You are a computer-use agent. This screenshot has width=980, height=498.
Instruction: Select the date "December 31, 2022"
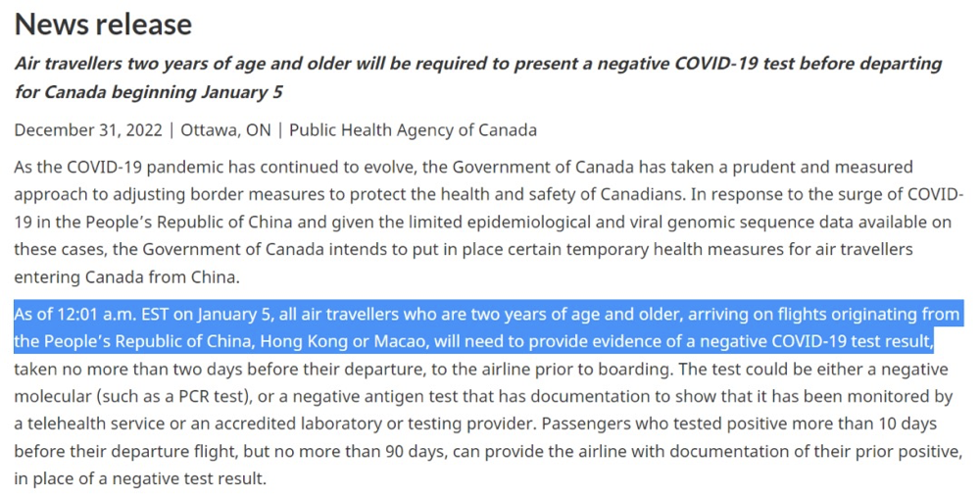(x=88, y=130)
